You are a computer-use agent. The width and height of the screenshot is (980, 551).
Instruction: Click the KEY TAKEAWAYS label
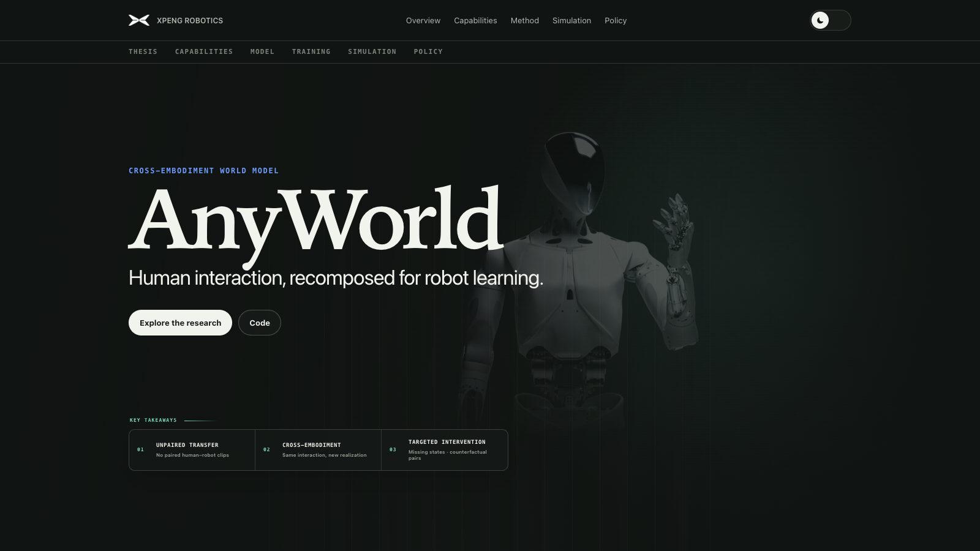153,420
